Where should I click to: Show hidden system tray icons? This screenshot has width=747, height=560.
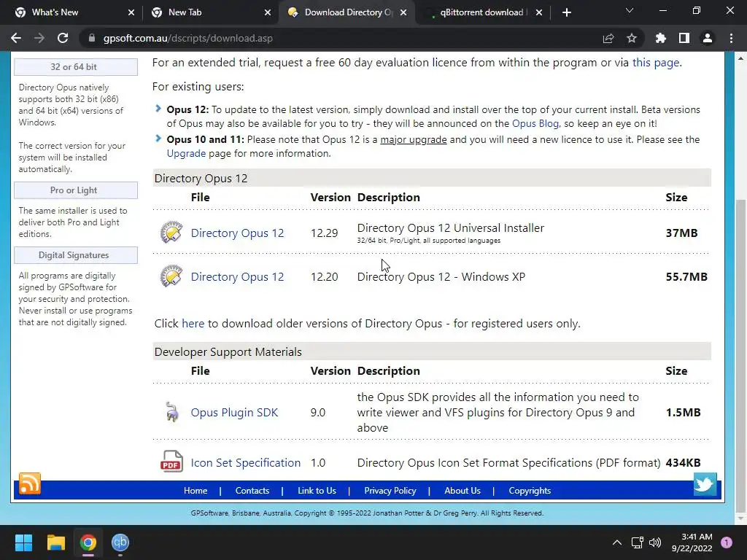(617, 542)
